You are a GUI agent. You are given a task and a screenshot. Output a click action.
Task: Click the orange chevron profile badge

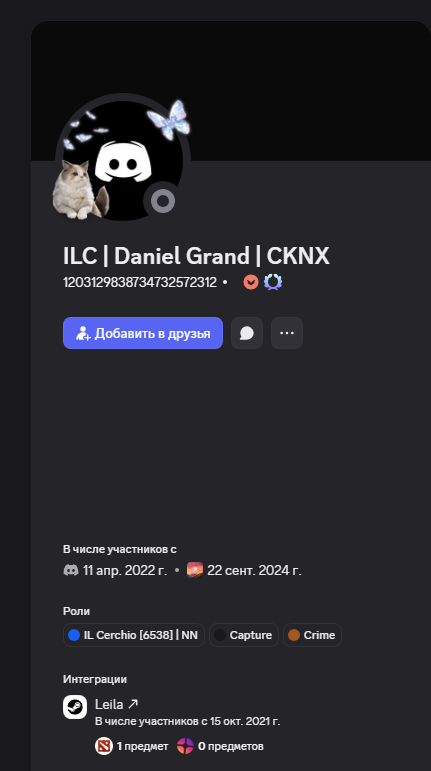[x=251, y=282]
